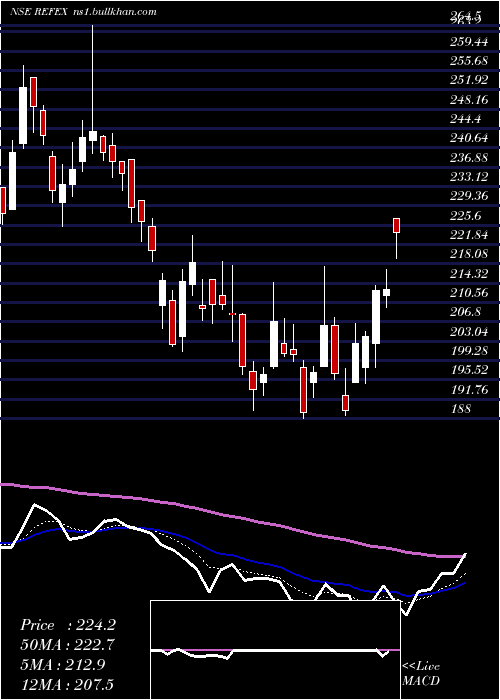Viewport: 500px width, 700px height.
Task: Click the 221.84 price axis label
Action: pyautogui.click(x=468, y=235)
